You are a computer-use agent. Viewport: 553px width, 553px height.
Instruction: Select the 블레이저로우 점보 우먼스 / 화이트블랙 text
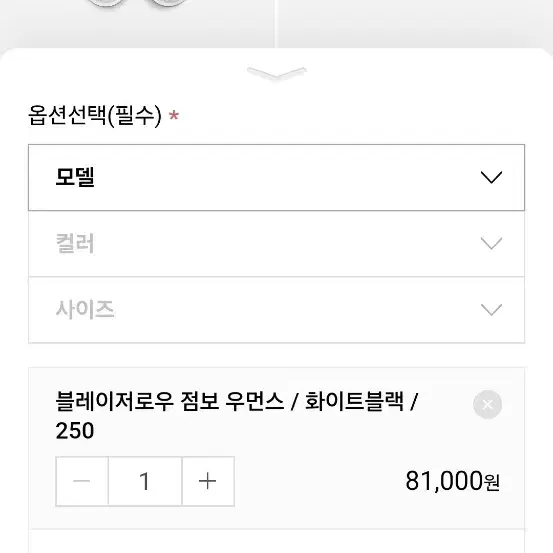pyautogui.click(x=230, y=401)
